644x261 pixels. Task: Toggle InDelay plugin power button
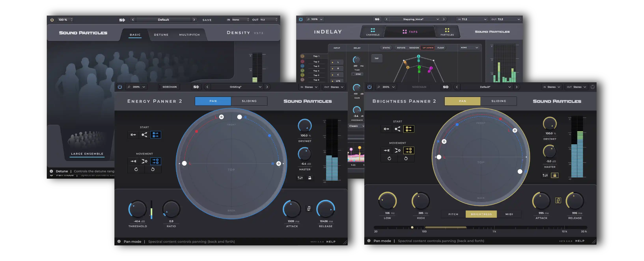(301, 19)
